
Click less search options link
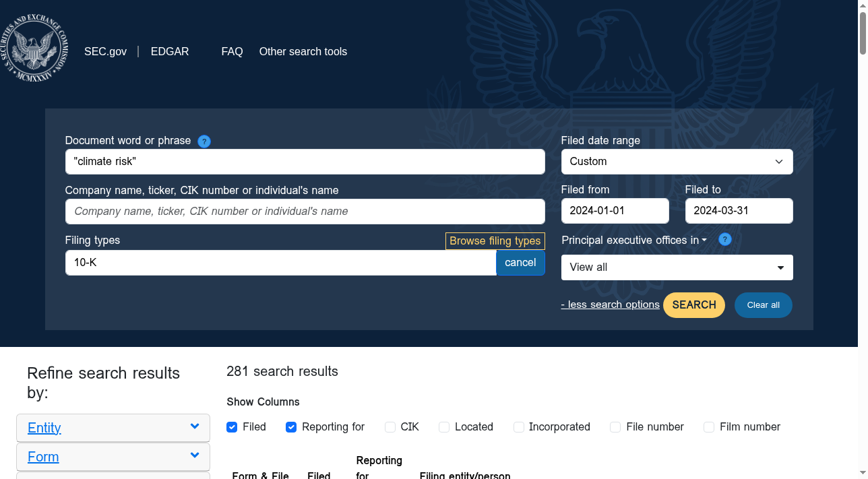610,305
